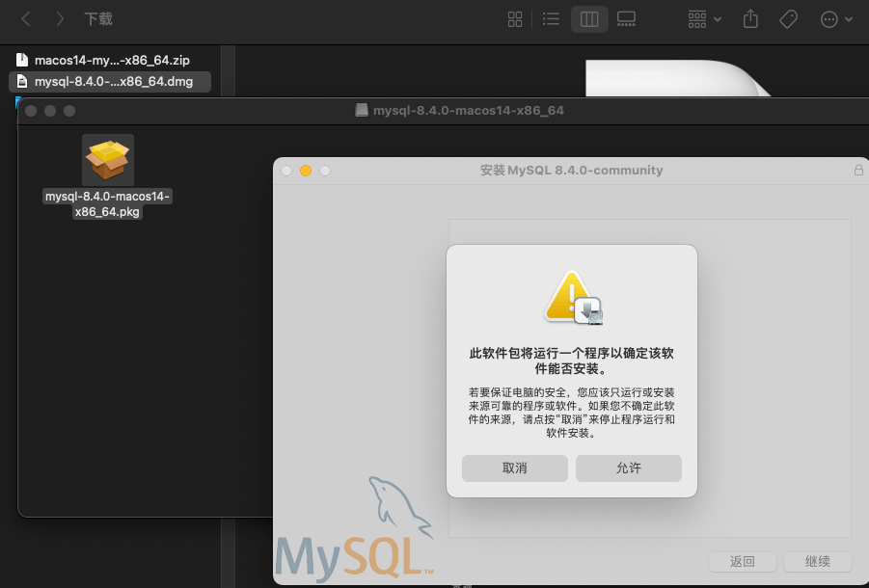Click 安装 MySQL 8.4.0-community window title
869x588 pixels.
[x=571, y=170]
